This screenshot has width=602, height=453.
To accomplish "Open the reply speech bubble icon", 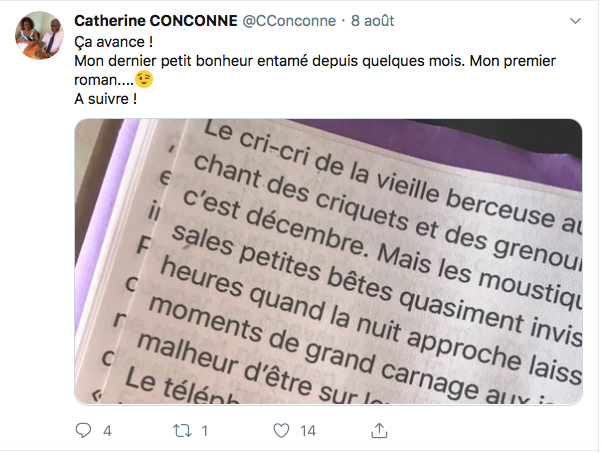I will (83, 430).
